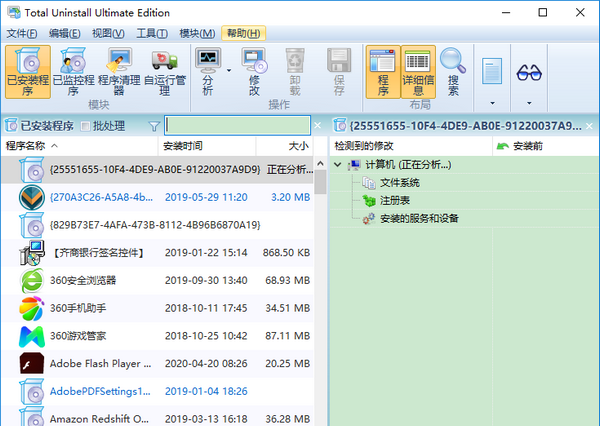
Task: Click the details panel title icon
Action: [339, 125]
